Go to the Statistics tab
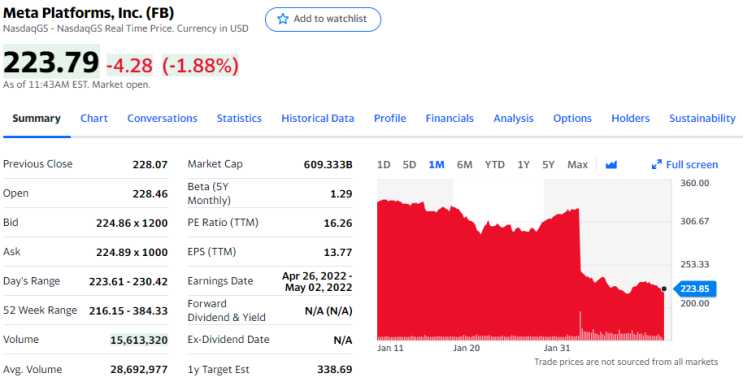 tap(239, 118)
